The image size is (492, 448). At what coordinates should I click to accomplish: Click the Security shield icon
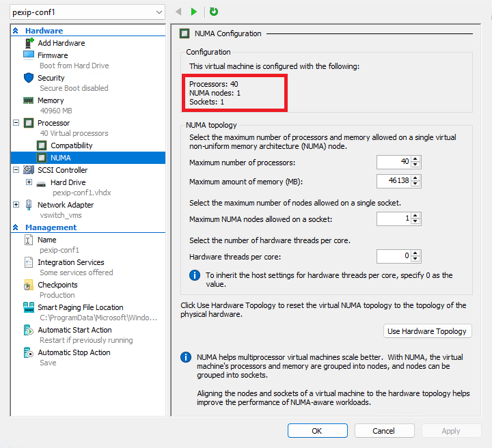(x=29, y=78)
